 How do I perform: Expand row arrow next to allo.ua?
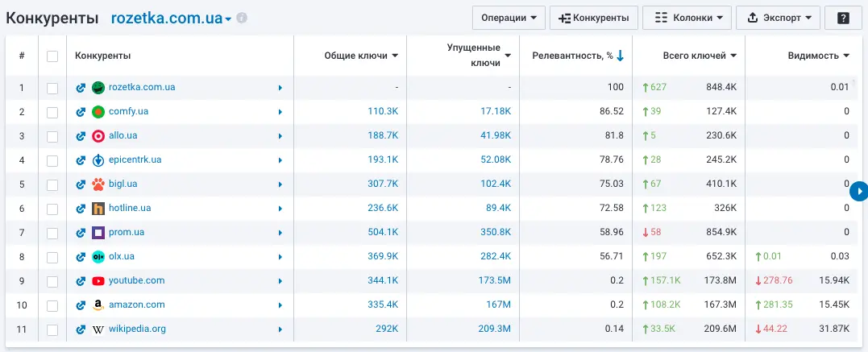point(280,135)
